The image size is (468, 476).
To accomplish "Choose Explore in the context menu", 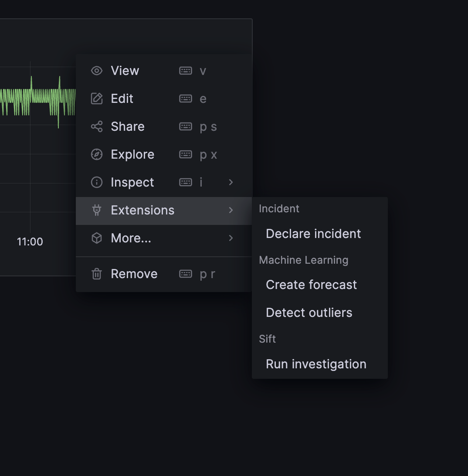I will [x=132, y=154].
